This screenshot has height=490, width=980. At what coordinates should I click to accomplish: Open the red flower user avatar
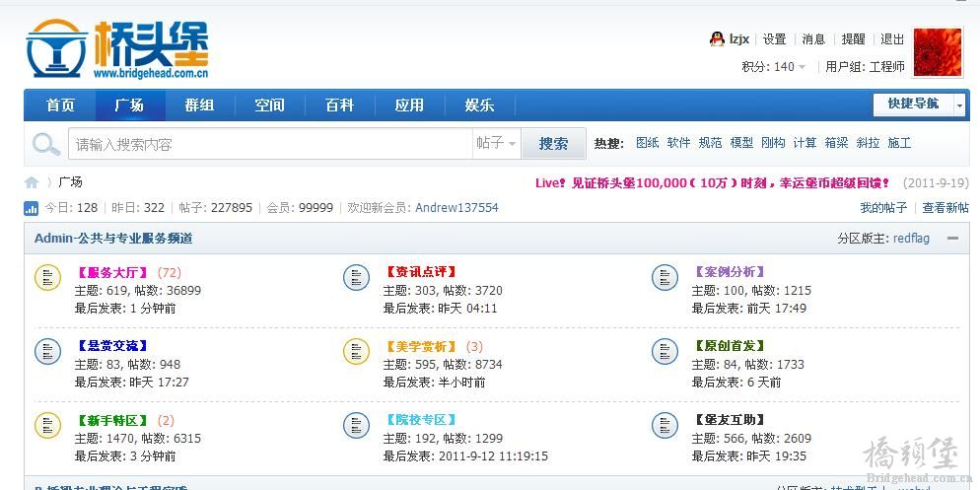coord(938,52)
